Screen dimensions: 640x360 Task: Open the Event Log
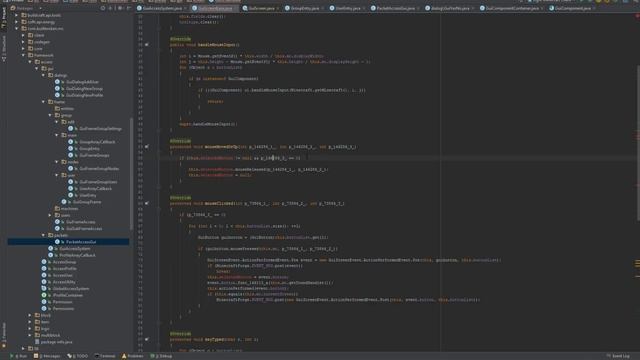point(618,356)
